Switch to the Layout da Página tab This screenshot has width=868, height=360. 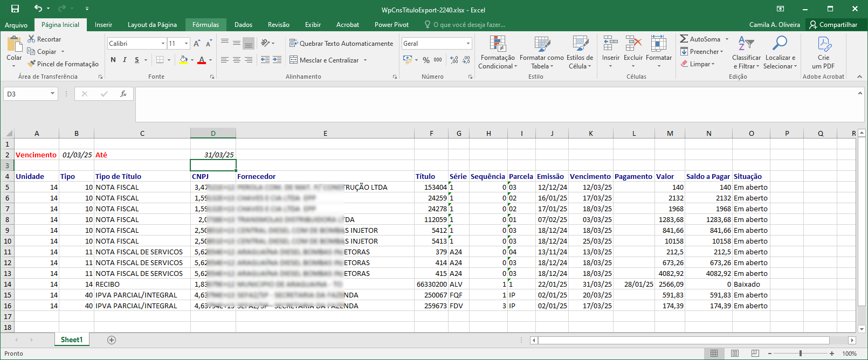click(x=152, y=25)
